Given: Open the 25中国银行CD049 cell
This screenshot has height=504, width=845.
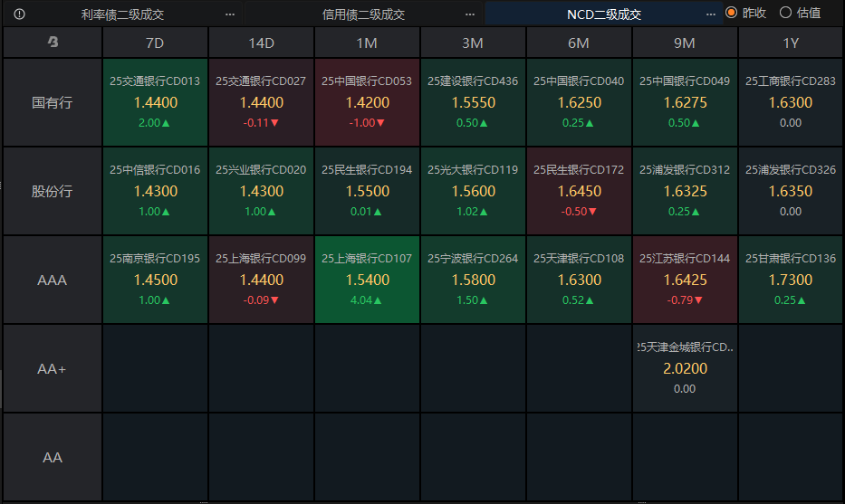Looking at the screenshot, I should (x=685, y=102).
